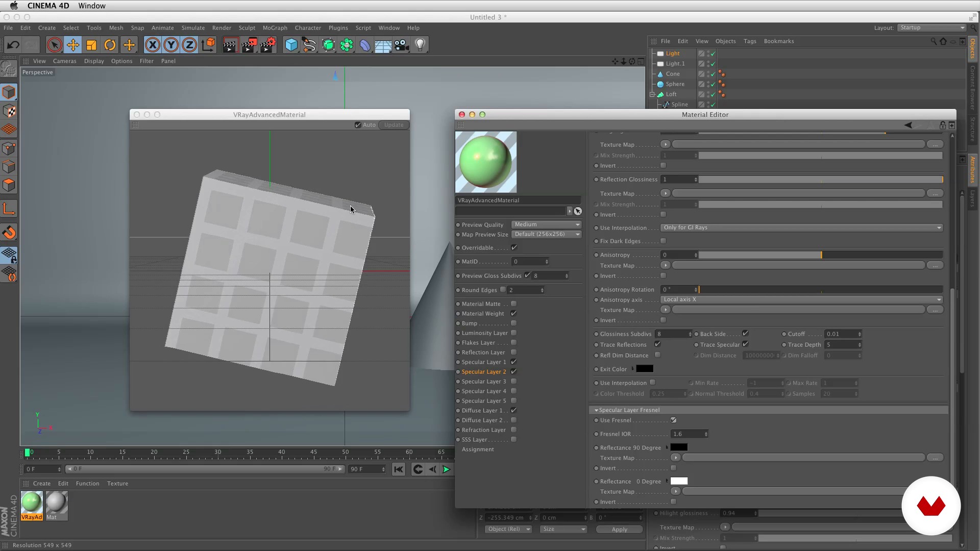980x551 pixels.
Task: Select VRayAd green material thumbnail
Action: pos(32,503)
